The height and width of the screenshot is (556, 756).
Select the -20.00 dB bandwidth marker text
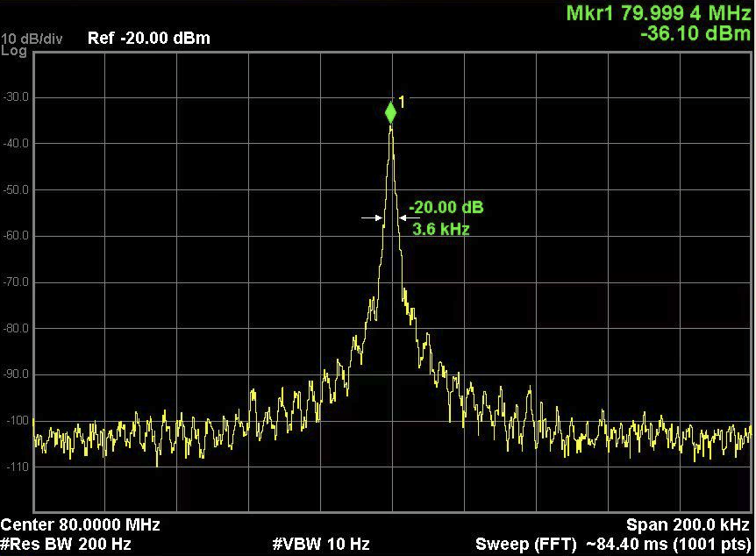[446, 207]
